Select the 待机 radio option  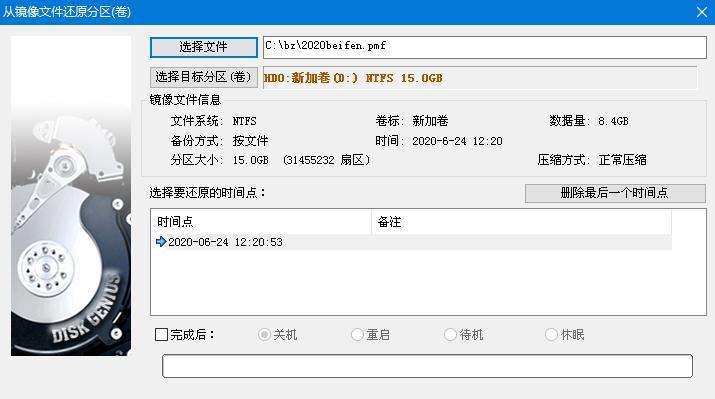point(450,335)
